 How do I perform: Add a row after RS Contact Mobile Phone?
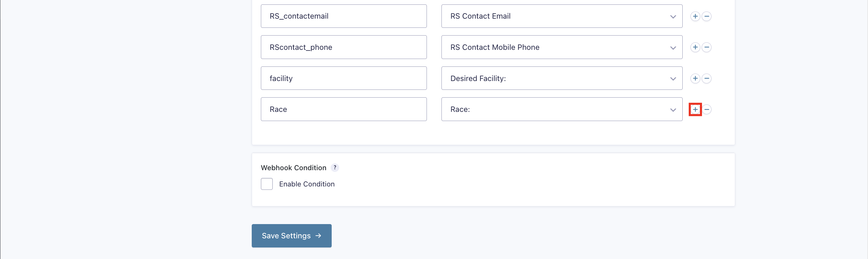point(695,47)
